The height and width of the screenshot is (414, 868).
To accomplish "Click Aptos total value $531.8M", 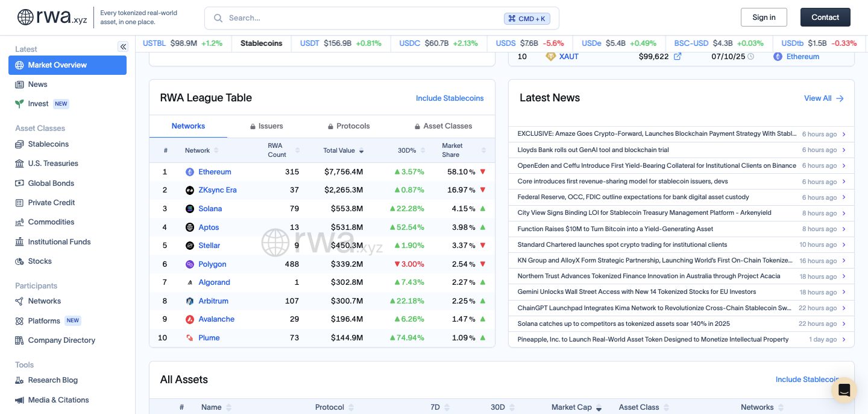I will 347,228.
